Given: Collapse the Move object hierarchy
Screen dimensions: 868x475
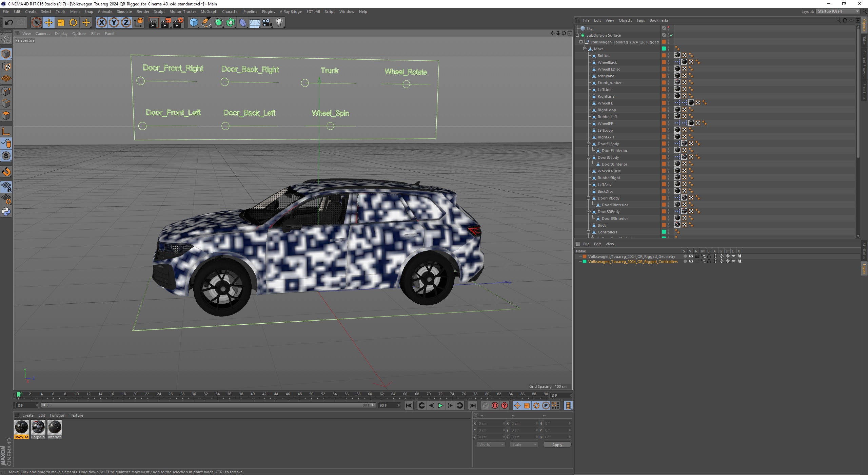Looking at the screenshot, I should pyautogui.click(x=585, y=49).
